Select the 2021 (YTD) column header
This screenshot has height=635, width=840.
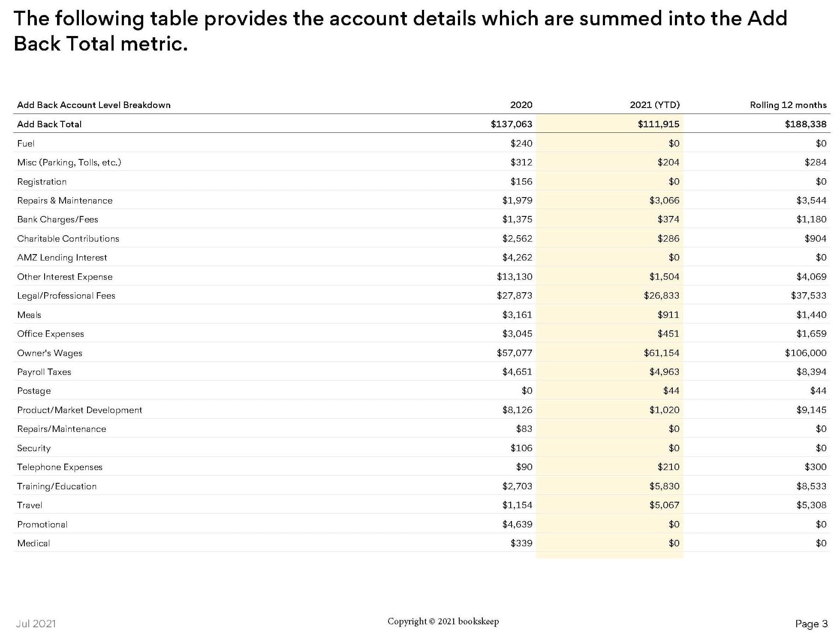coord(654,105)
